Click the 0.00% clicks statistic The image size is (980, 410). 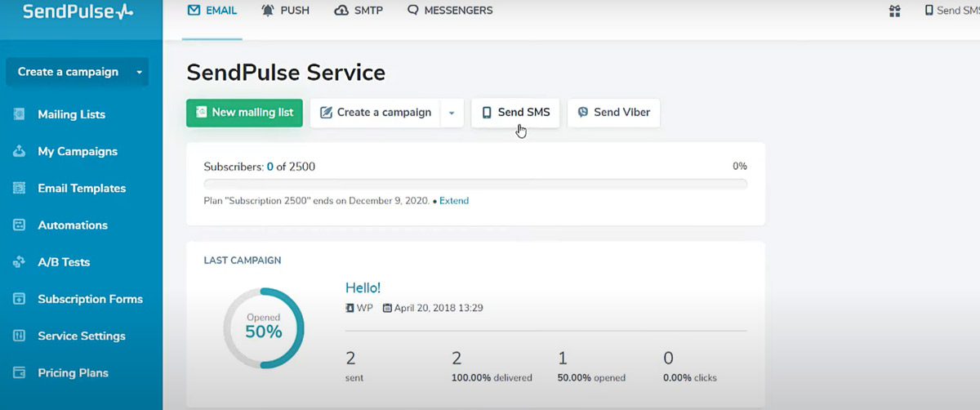pyautogui.click(x=690, y=366)
